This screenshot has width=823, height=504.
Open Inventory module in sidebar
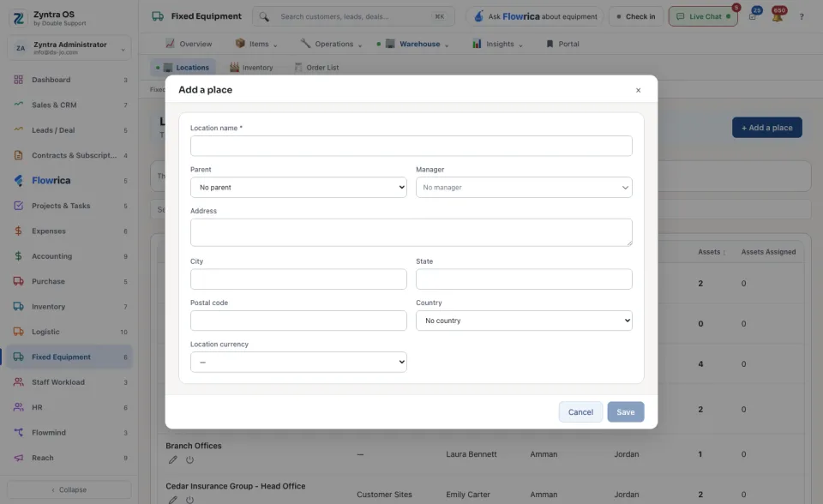69,307
